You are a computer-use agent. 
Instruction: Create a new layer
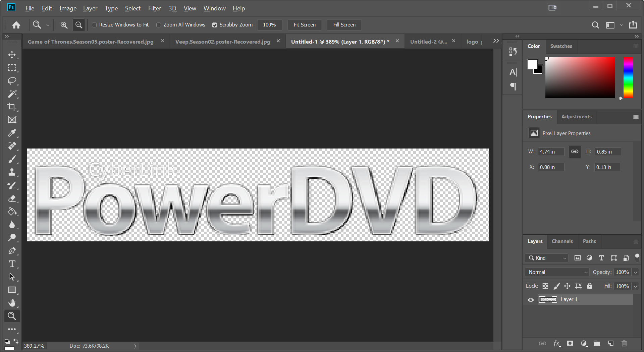(611, 343)
